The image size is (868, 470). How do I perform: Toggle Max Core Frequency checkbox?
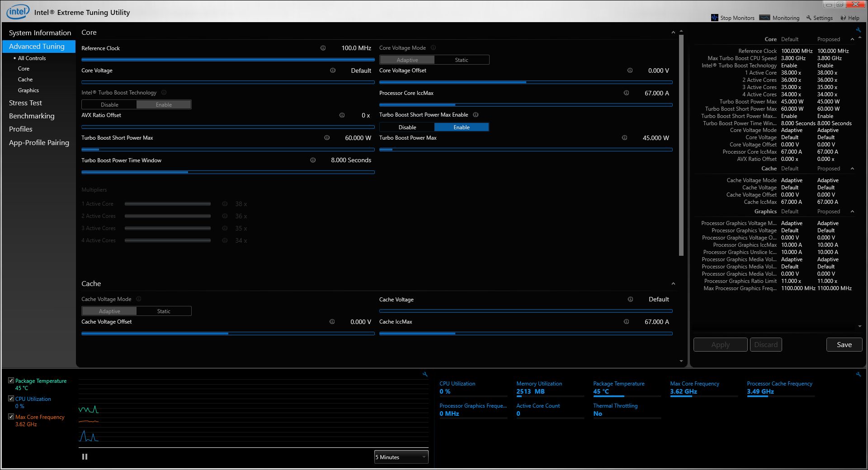pos(11,417)
